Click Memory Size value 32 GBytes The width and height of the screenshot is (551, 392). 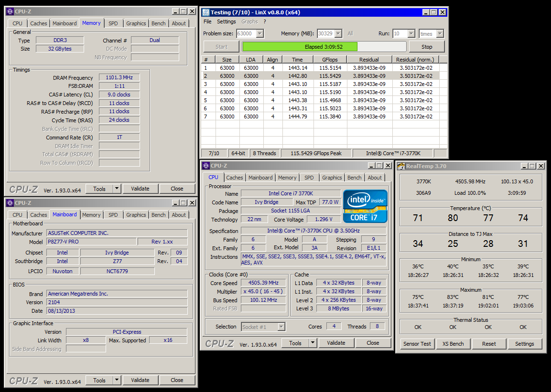tap(60, 49)
